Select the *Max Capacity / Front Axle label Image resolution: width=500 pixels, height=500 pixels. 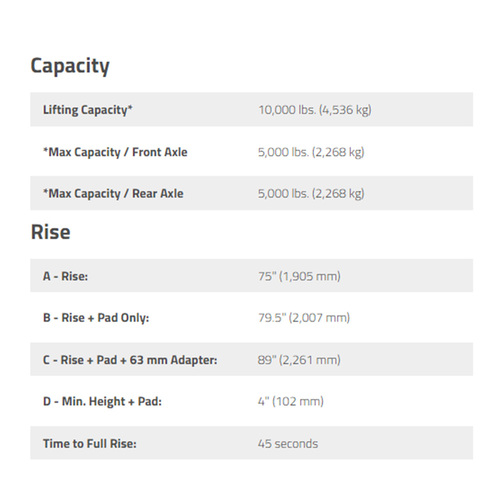tap(115, 152)
